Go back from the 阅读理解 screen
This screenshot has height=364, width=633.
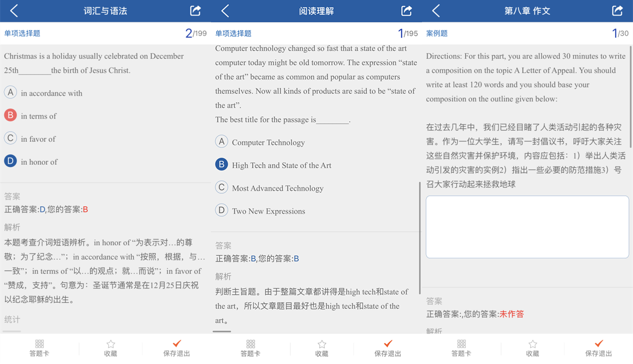click(225, 11)
